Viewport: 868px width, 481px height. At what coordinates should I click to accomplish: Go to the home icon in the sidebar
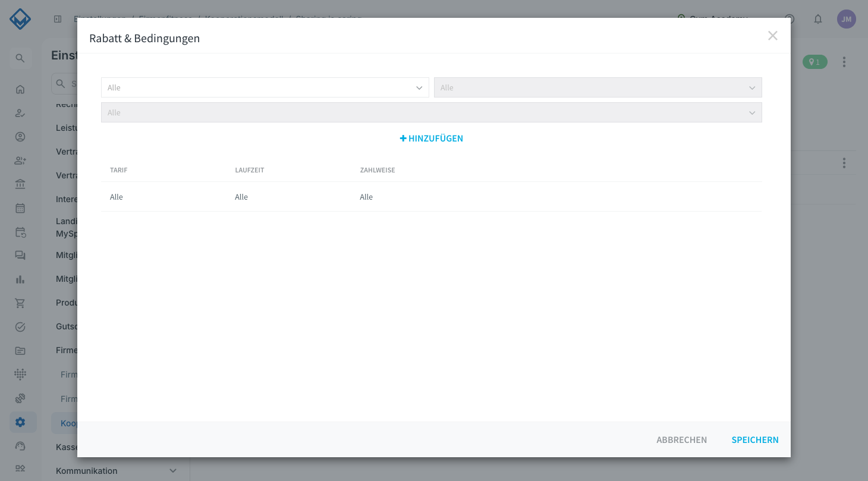(x=20, y=89)
